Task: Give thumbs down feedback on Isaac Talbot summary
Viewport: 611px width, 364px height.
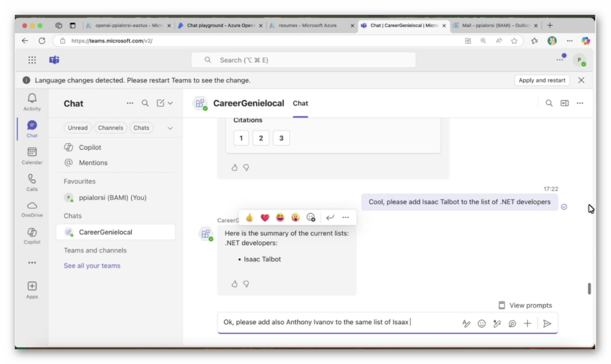Action: pyautogui.click(x=246, y=284)
